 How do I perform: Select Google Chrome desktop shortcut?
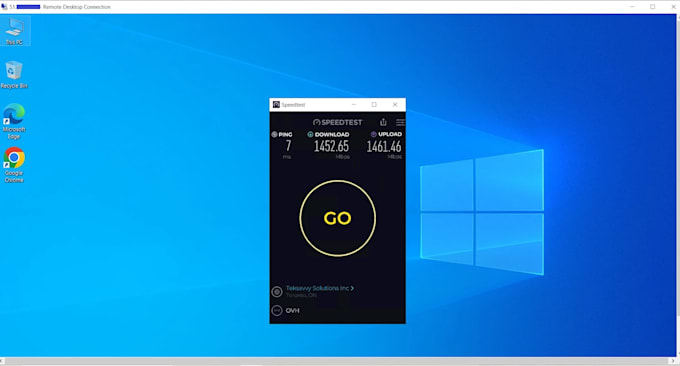pos(14,165)
